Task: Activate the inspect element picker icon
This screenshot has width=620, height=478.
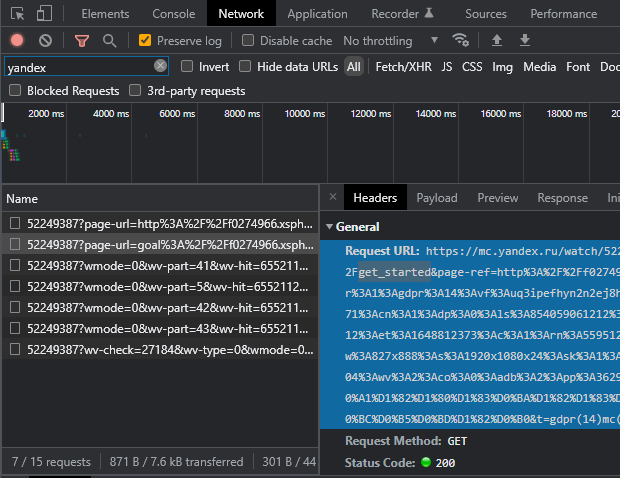Action: pyautogui.click(x=17, y=14)
